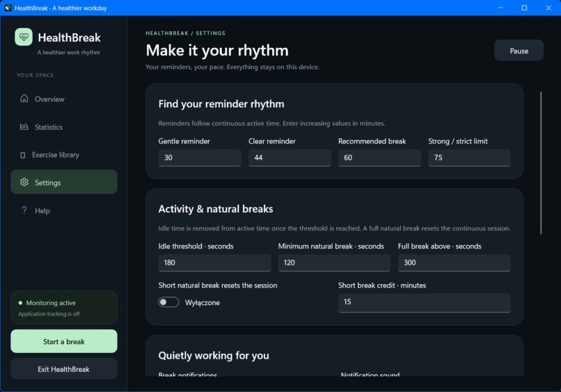The height and width of the screenshot is (392, 561).
Task: Click the Make it your rhythm heading
Action: coord(217,50)
